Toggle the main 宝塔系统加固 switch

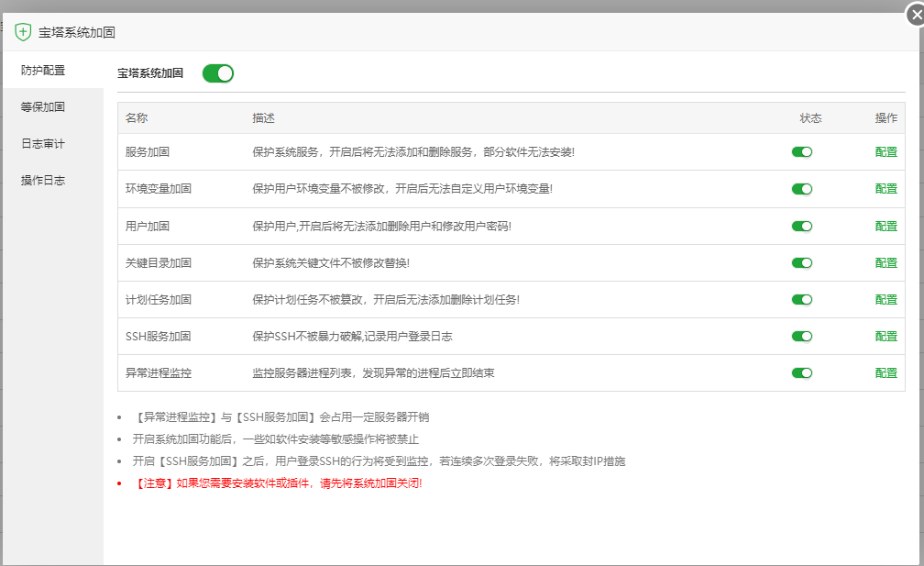point(218,73)
